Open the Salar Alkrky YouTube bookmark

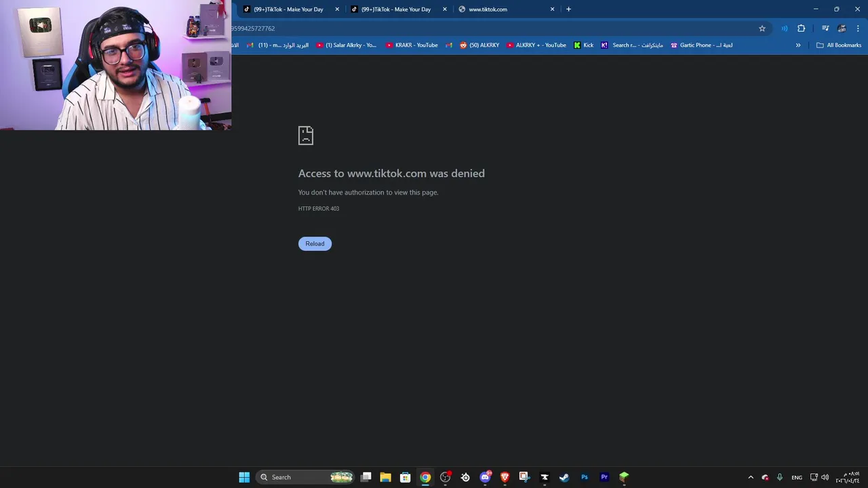(347, 45)
